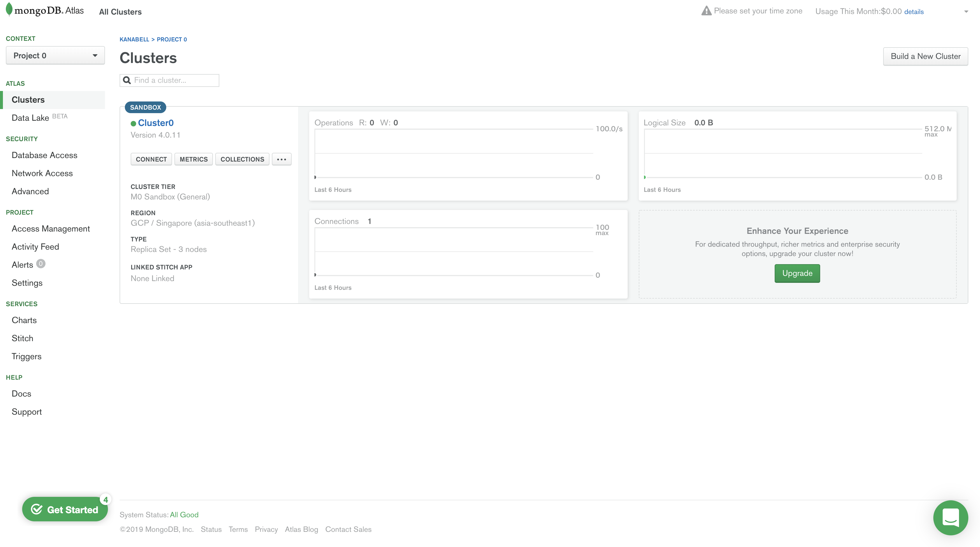Click the M0 Sandbox (General) tier text

(170, 197)
